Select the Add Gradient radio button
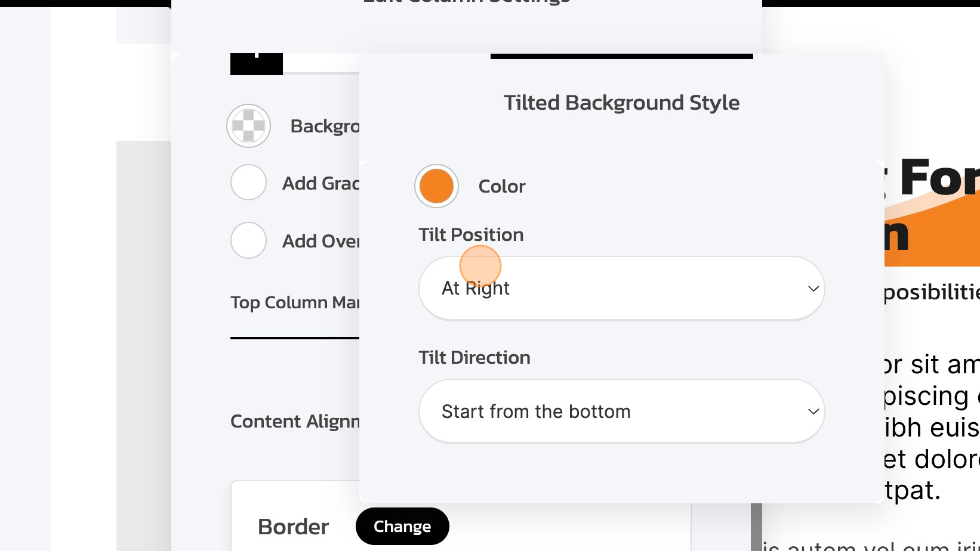Screen dimensions: 980x551 pos(248,182)
